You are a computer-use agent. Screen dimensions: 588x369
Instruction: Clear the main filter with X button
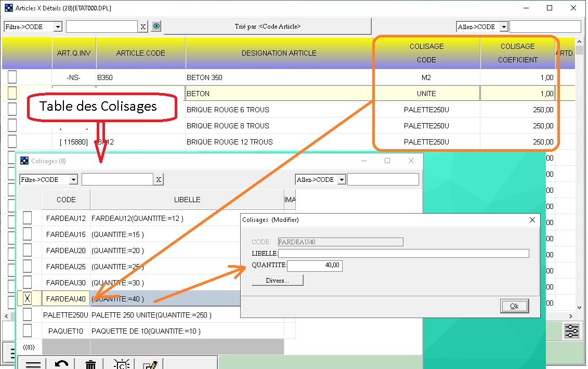[x=143, y=27]
